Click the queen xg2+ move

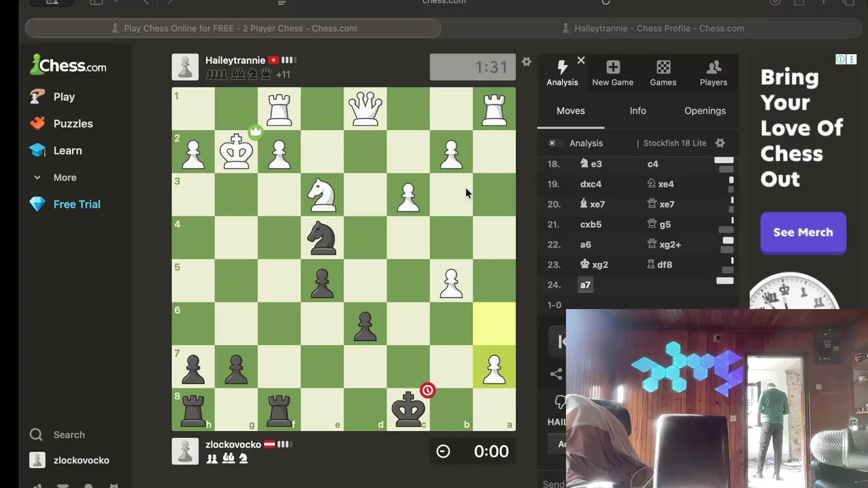point(664,245)
